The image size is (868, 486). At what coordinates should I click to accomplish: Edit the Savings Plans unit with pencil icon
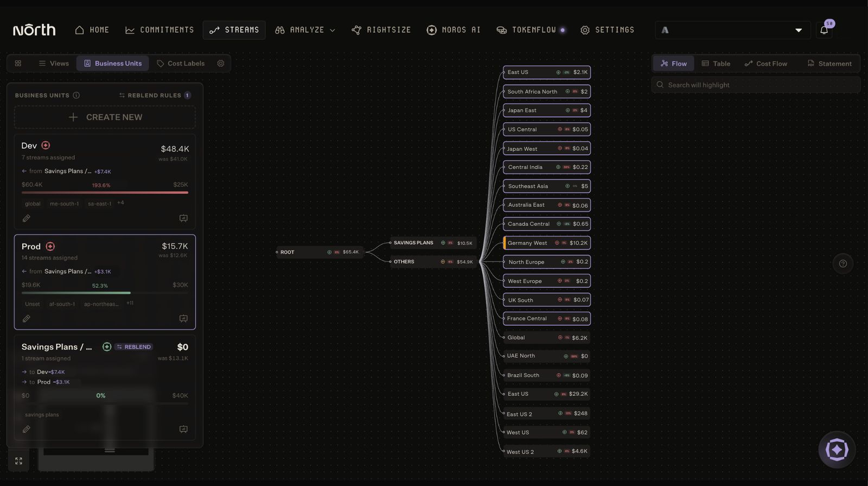coord(26,429)
